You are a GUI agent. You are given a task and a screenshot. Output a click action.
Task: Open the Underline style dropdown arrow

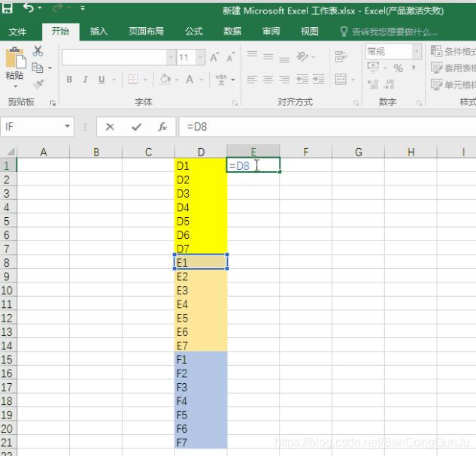pos(114,80)
